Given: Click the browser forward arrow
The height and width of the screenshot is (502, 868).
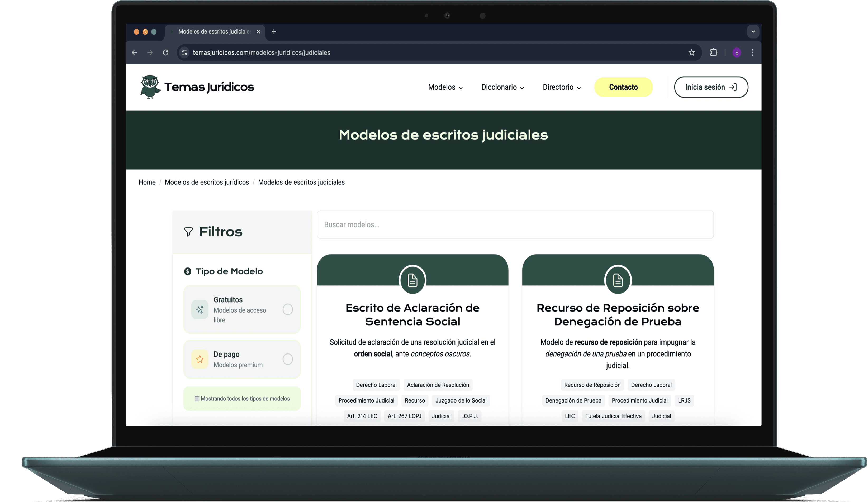Looking at the screenshot, I should (150, 53).
